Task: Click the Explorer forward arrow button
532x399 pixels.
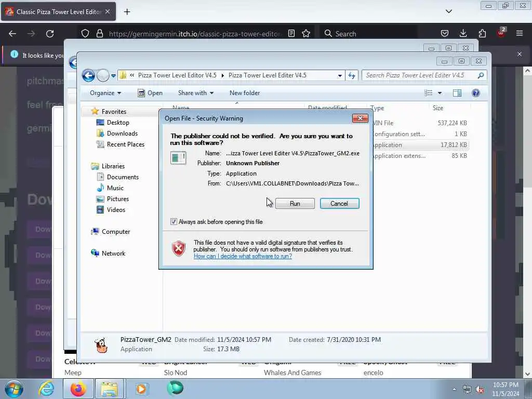Action: pyautogui.click(x=103, y=75)
